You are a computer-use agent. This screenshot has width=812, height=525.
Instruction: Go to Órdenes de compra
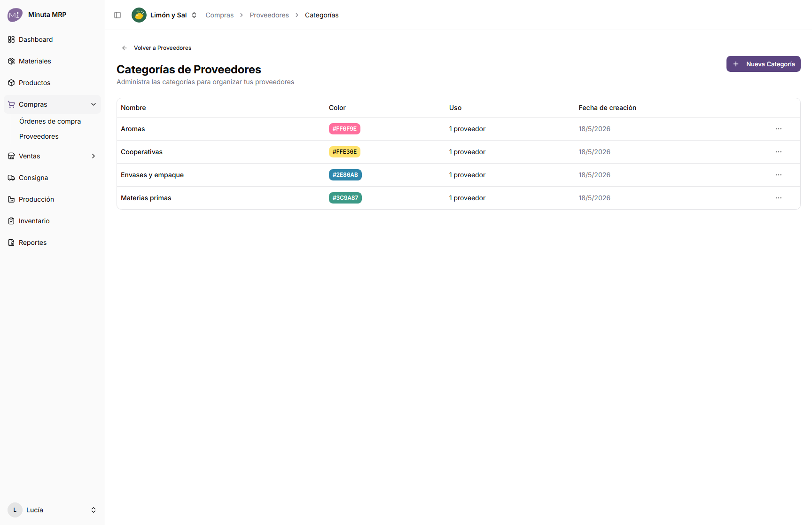pyautogui.click(x=50, y=121)
